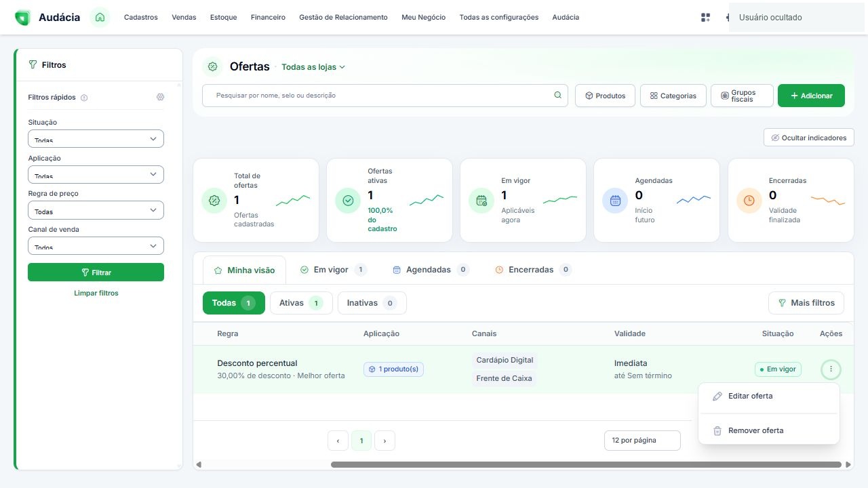
Task: Click the Adicionar button
Action: pyautogui.click(x=811, y=96)
